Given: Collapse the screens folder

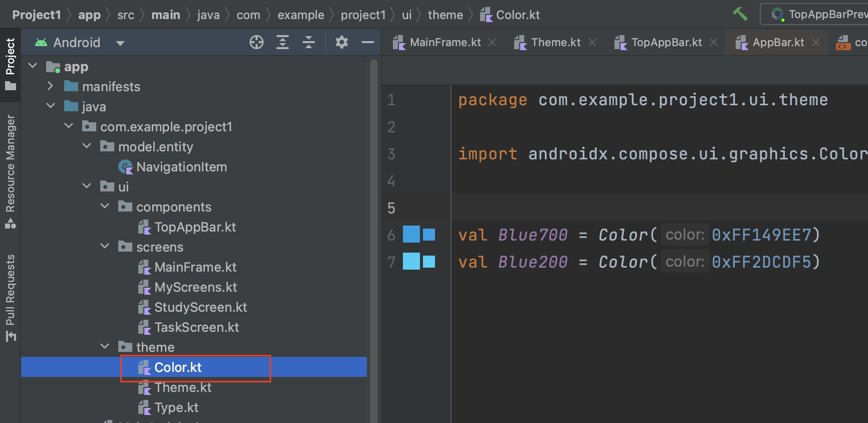Looking at the screenshot, I should point(105,246).
